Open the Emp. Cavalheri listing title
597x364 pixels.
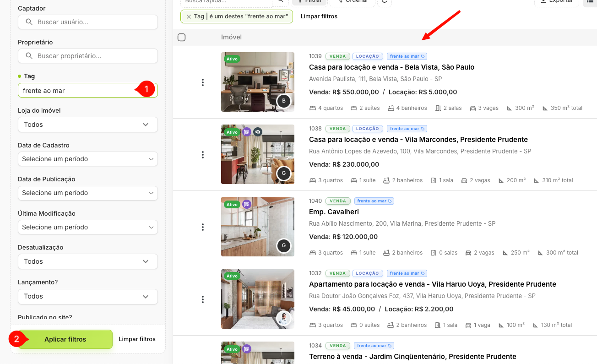pos(334,212)
